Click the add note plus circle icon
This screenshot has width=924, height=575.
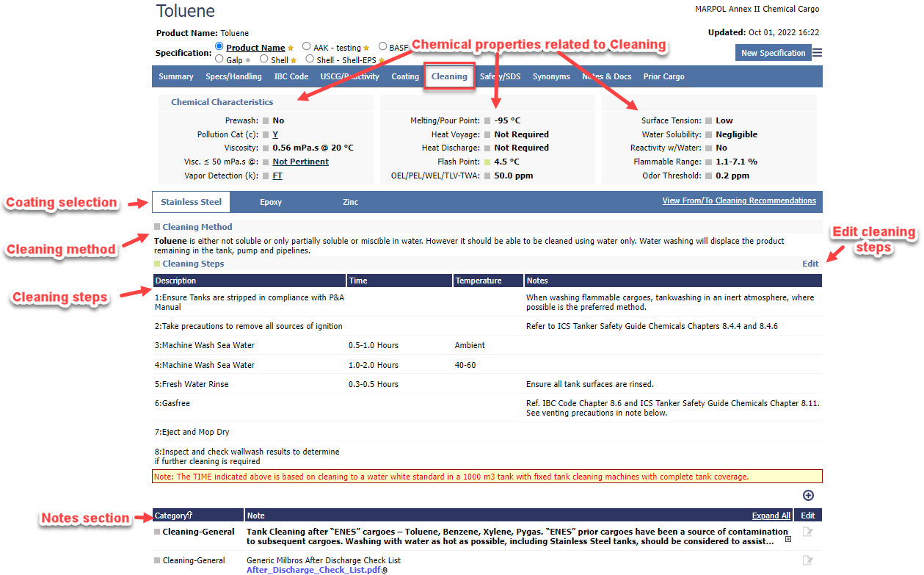click(x=808, y=496)
